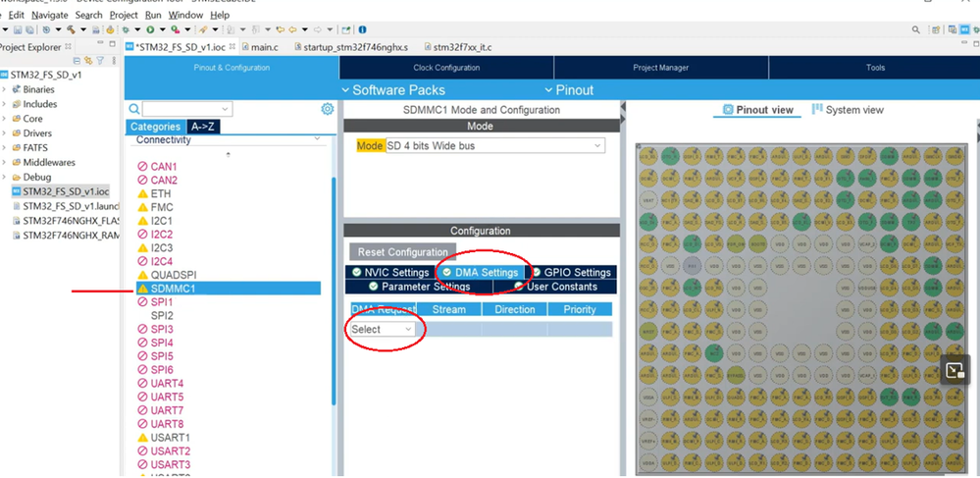Click the open-in-new-window toolbar icon
The height and width of the screenshot is (478, 980).
pyautogui.click(x=345, y=29)
